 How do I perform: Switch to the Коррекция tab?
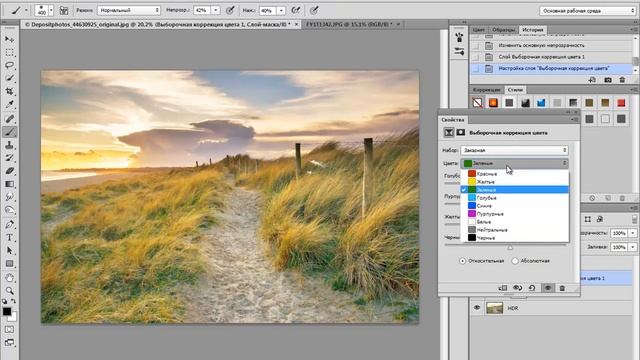pyautogui.click(x=487, y=90)
